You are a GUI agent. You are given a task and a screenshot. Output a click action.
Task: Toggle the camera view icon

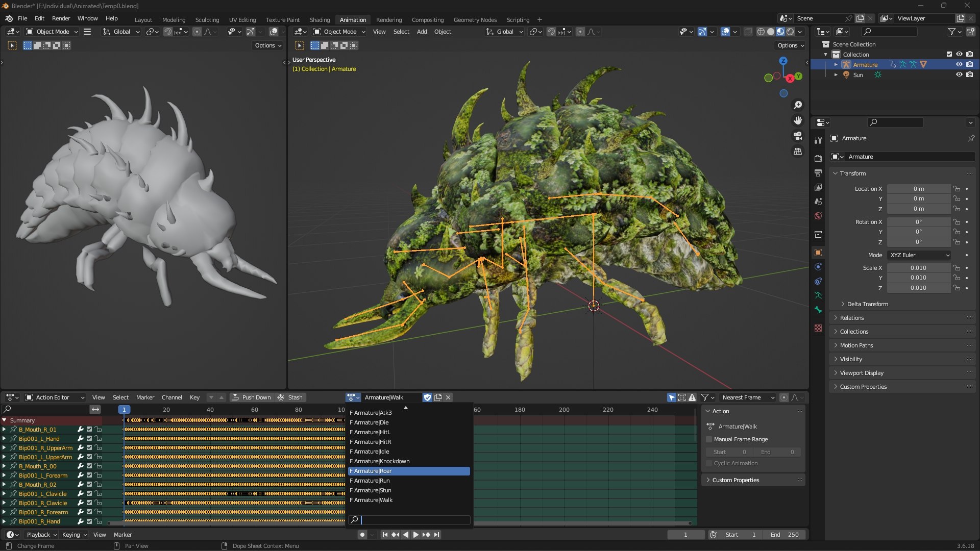tap(798, 136)
